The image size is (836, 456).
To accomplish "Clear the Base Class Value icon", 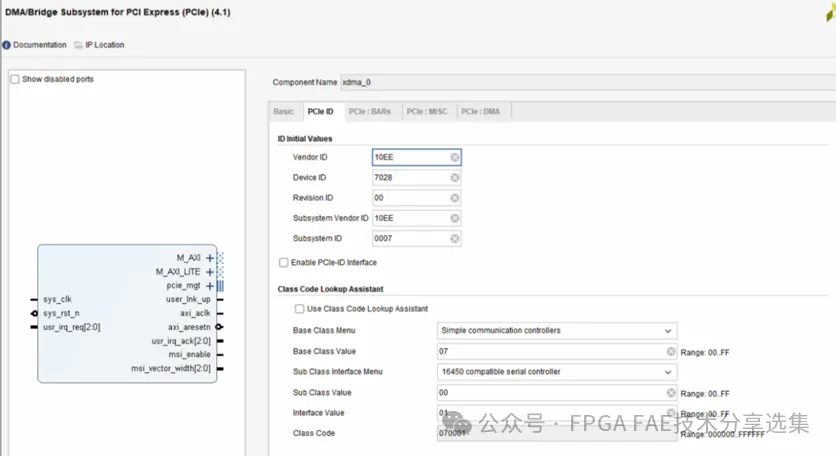I will coord(671,351).
